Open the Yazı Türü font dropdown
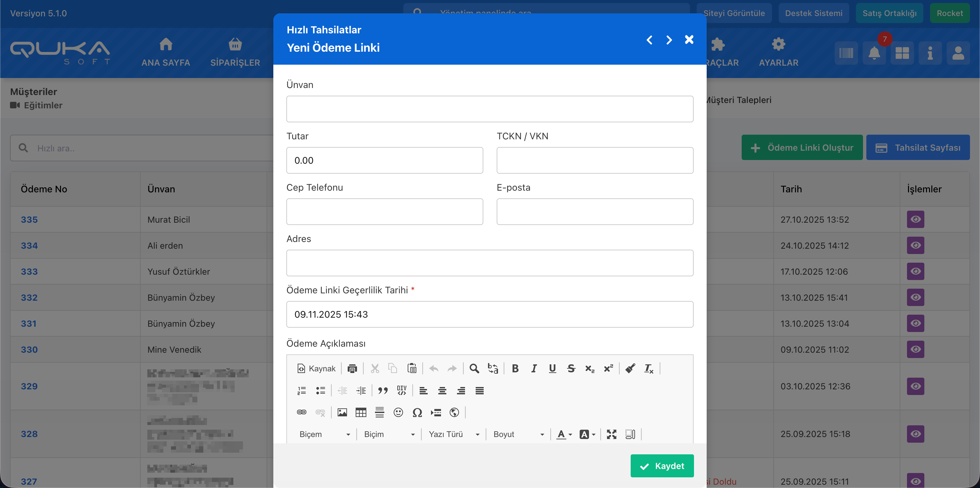The width and height of the screenshot is (980, 488). click(x=453, y=434)
